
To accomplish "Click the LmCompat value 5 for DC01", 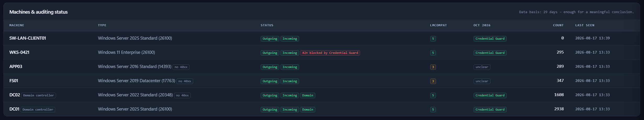I will click(433, 109).
